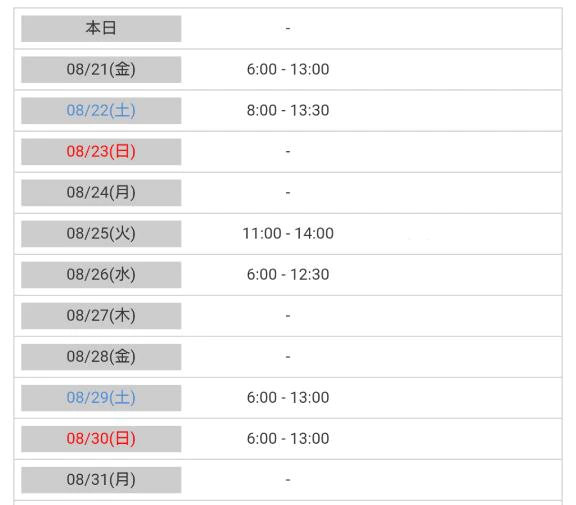This screenshot has height=505, width=576.
Task: Click the red 08/30(日) date label
Action: pyautogui.click(x=101, y=439)
